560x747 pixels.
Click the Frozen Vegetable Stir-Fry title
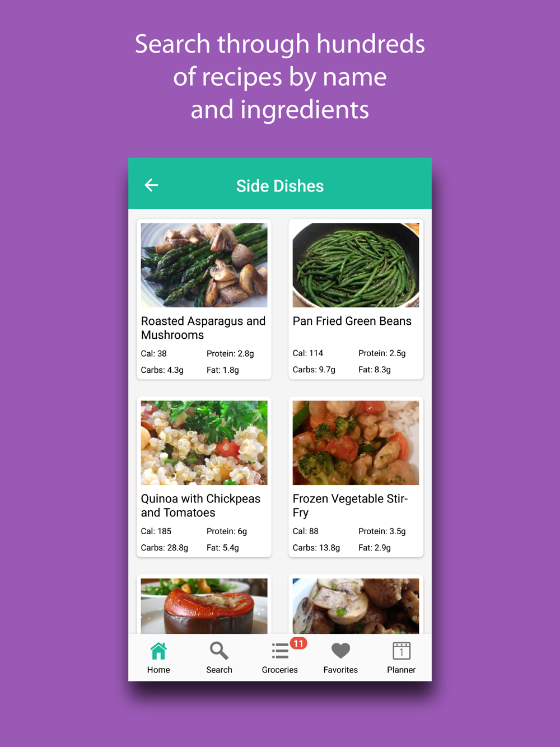click(x=351, y=506)
